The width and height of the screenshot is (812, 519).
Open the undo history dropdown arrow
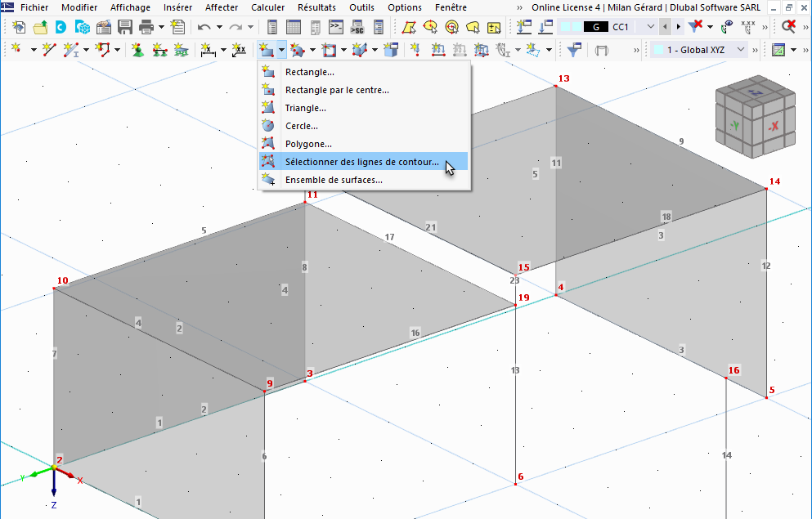[219, 27]
